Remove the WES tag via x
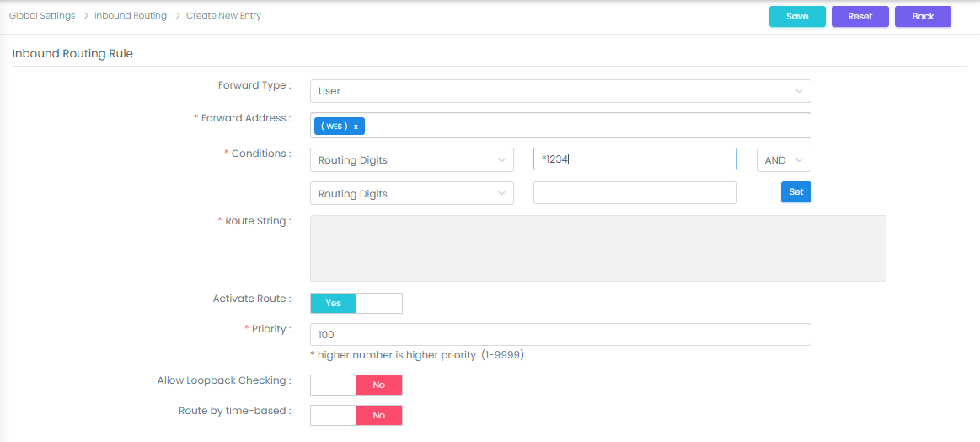This screenshot has width=980, height=442. tap(356, 127)
